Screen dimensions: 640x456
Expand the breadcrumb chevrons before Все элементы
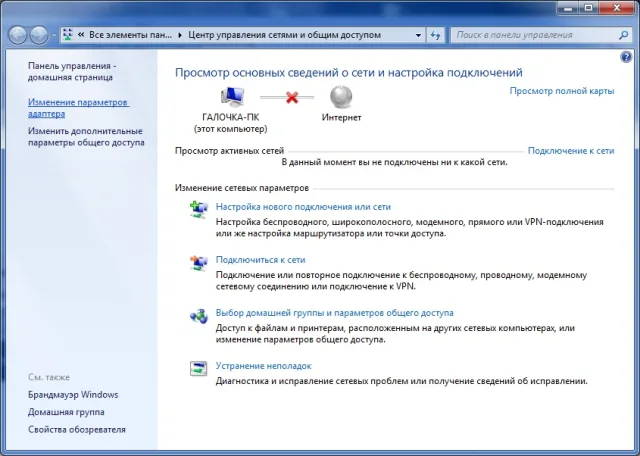(81, 35)
